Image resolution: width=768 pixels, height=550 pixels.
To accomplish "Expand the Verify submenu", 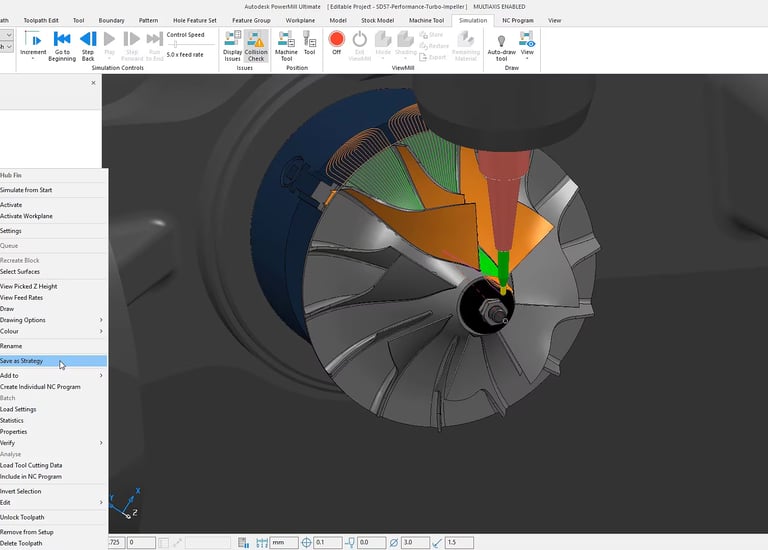I will [x=53, y=443].
